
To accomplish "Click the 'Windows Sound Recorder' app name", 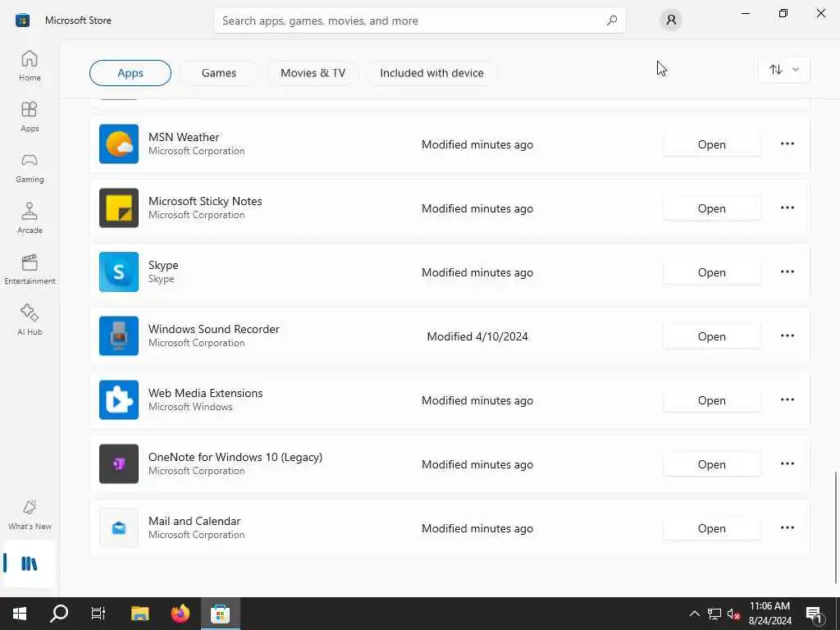I will click(x=214, y=329).
